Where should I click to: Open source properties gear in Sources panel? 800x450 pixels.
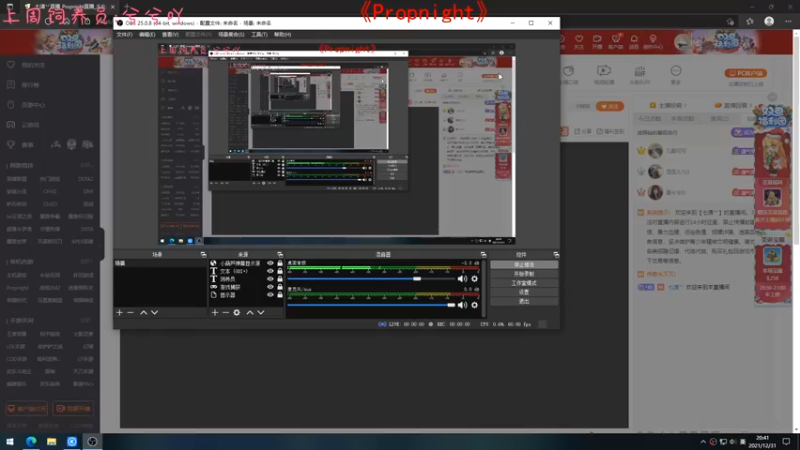click(237, 312)
